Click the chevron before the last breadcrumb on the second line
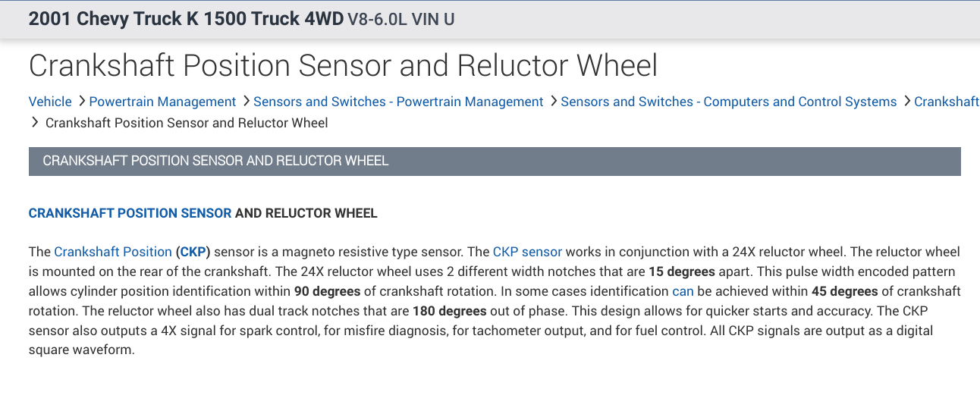Viewport: 980px width, 411px height. tap(35, 122)
